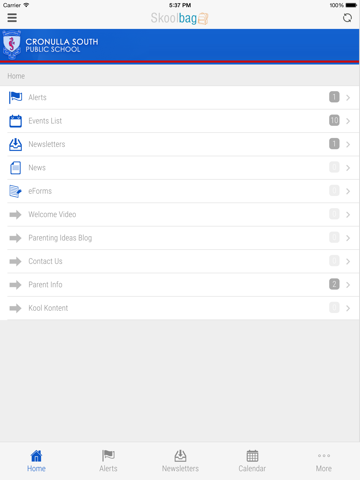Viewport: 360px width, 480px height.
Task: Expand the Kool Kontent row chevron
Action: [x=348, y=308]
